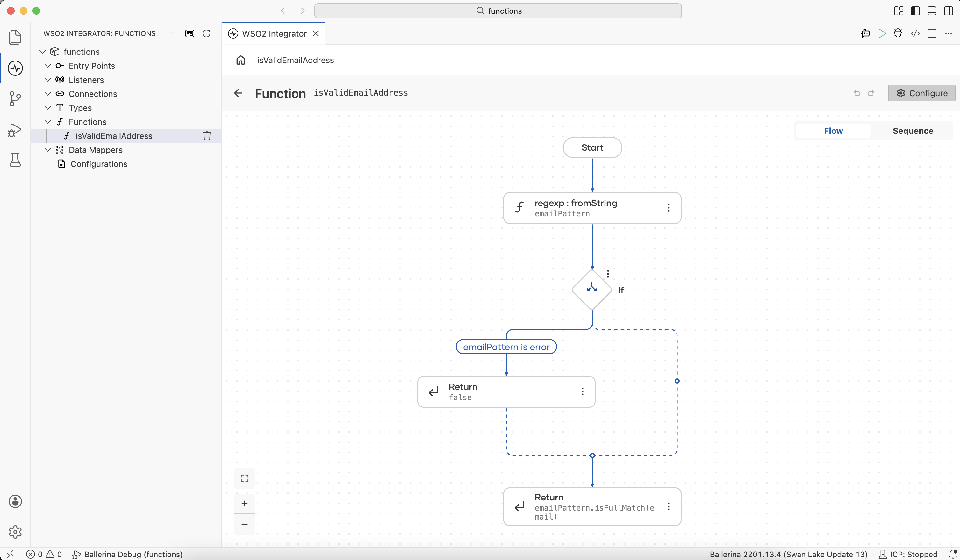
Task: Start debugging with the bug icon
Action: pos(898,33)
